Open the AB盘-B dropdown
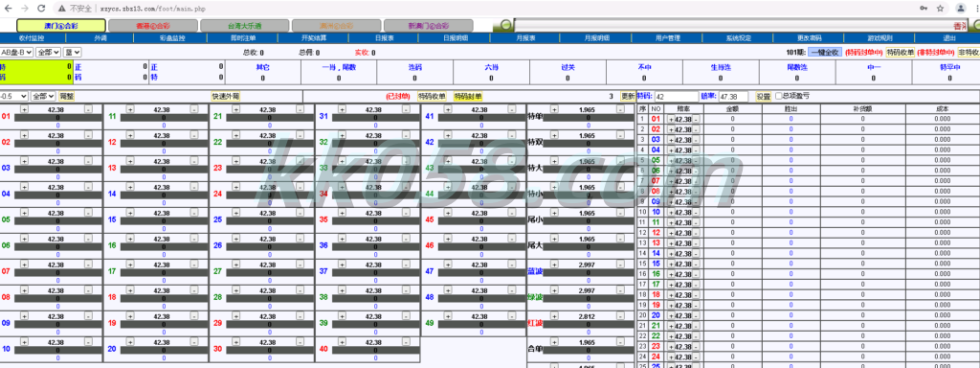This screenshot has width=980, height=368. click(x=16, y=53)
